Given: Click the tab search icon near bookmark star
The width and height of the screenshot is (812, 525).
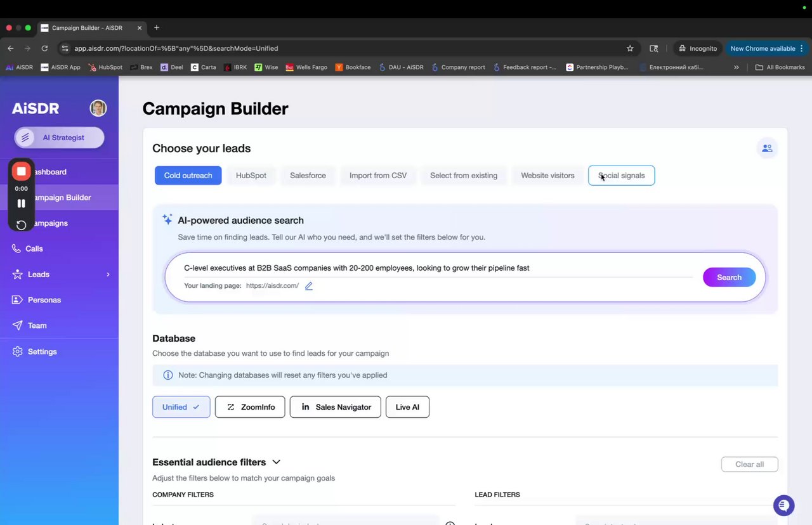Looking at the screenshot, I should [x=654, y=48].
